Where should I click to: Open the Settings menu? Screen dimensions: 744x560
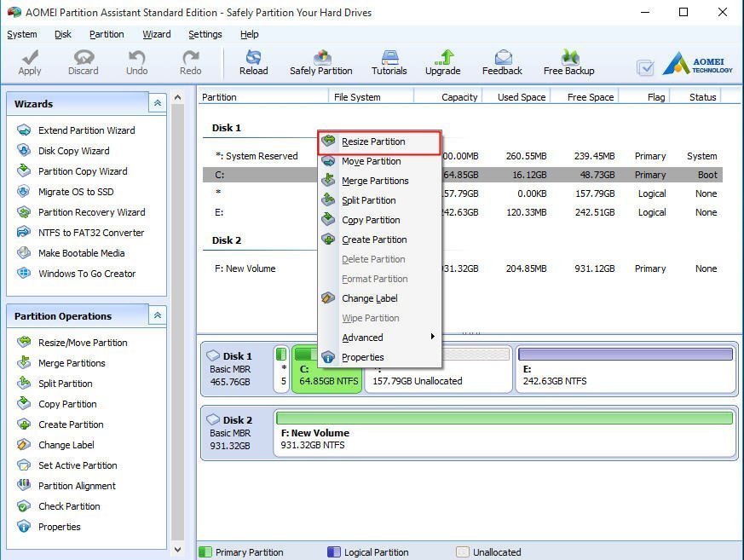[x=205, y=34]
